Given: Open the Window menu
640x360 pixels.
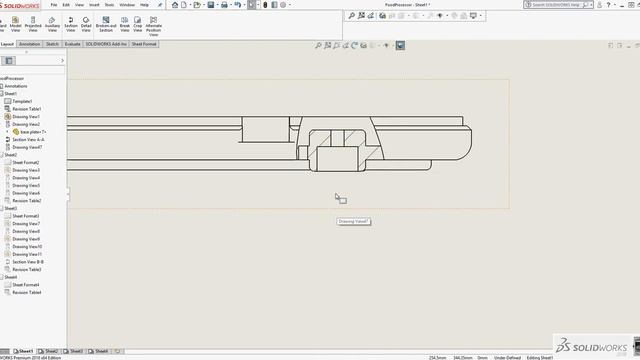Looking at the screenshot, I should [127, 5].
